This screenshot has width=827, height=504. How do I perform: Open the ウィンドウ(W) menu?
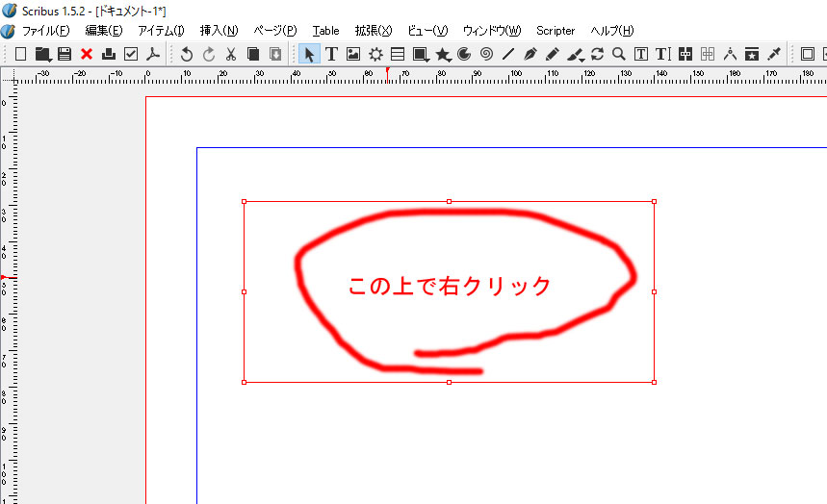(492, 31)
